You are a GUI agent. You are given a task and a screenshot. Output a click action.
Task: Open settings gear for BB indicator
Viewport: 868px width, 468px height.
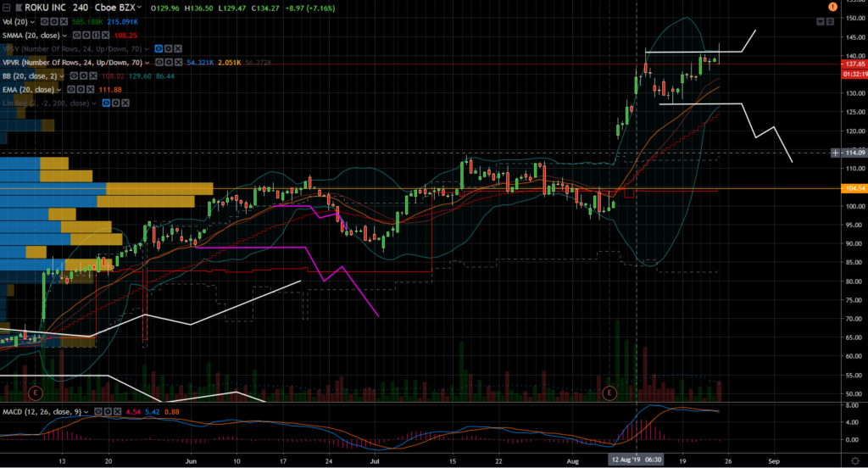click(x=84, y=75)
